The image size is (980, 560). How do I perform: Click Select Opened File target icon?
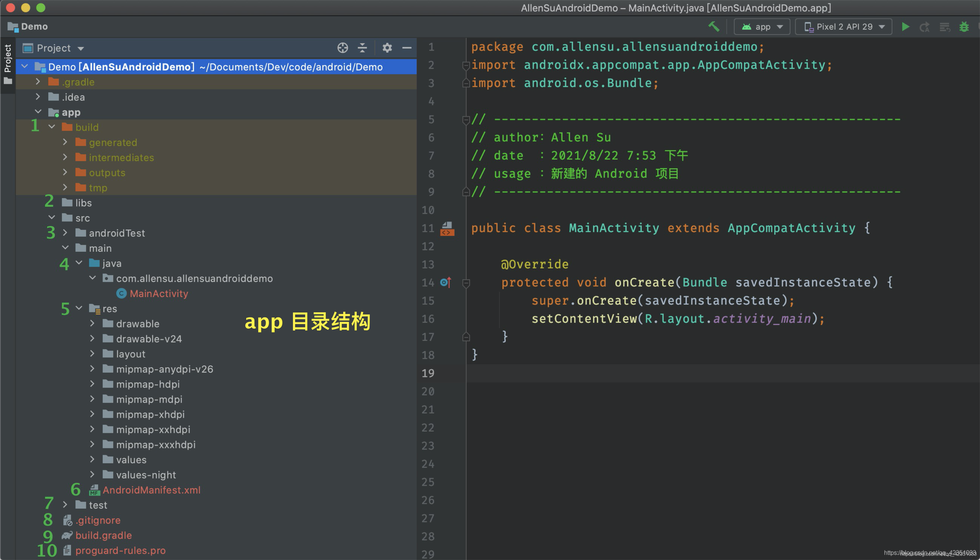pos(343,48)
